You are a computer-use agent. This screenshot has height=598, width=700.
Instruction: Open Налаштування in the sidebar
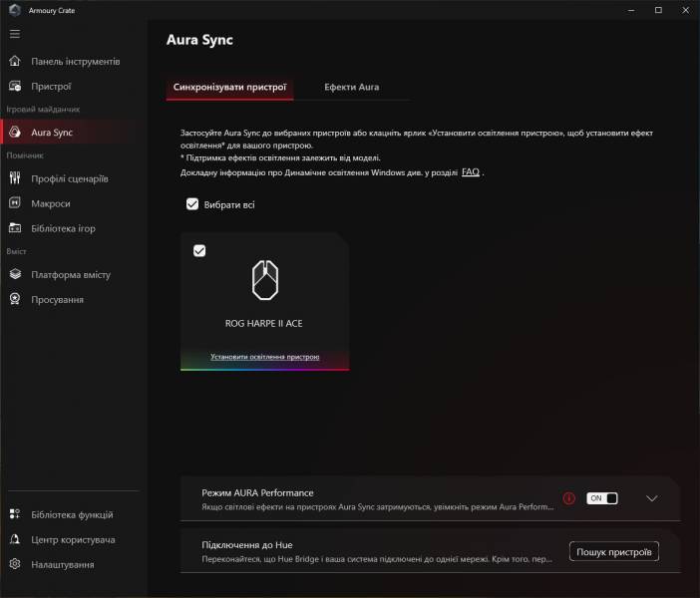63,564
